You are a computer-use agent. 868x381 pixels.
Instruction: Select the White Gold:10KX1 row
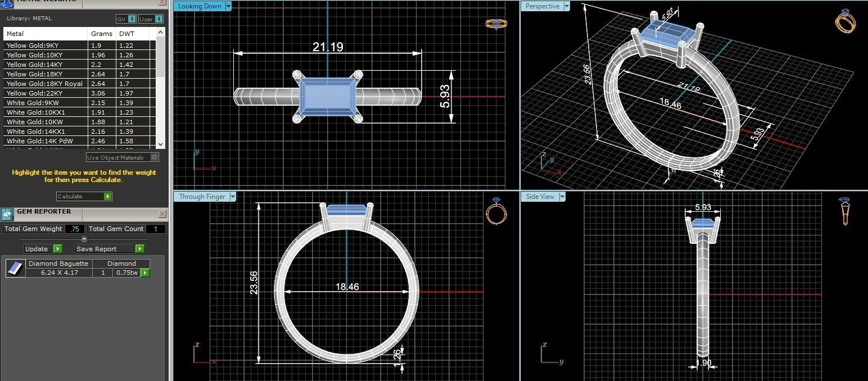(80, 112)
